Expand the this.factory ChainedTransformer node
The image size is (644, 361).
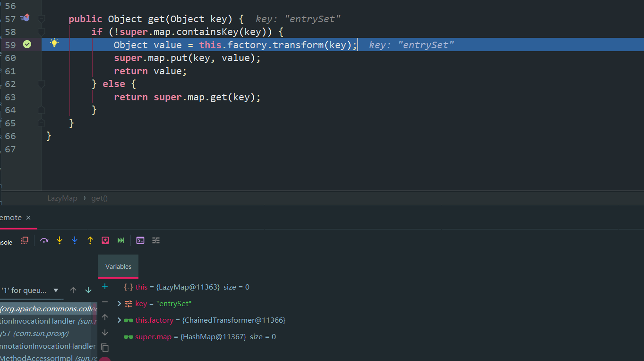[119, 320]
